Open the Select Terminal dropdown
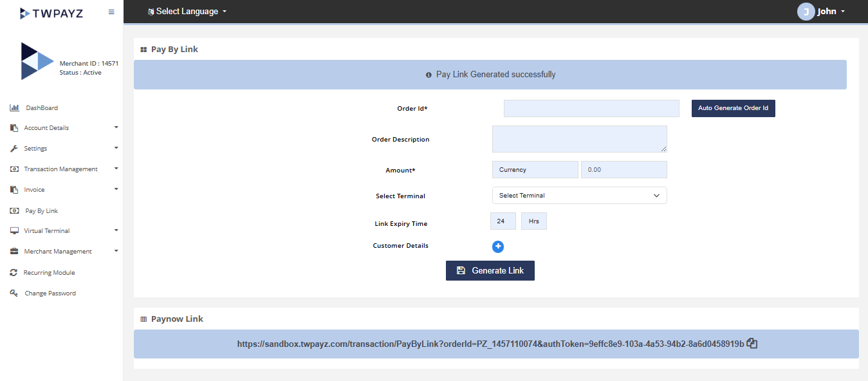Viewport: 868px width, 381px height. (579, 195)
